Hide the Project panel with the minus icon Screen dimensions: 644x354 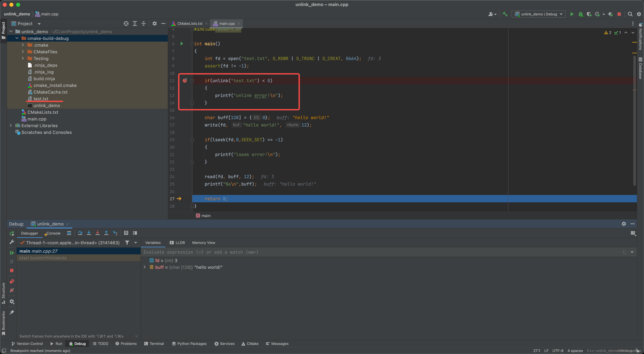[163, 23]
